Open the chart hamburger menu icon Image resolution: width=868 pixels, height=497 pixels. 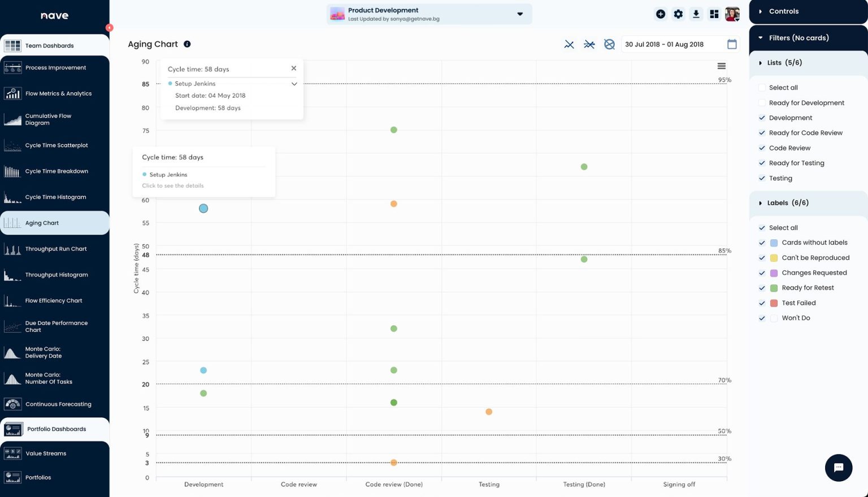point(722,66)
